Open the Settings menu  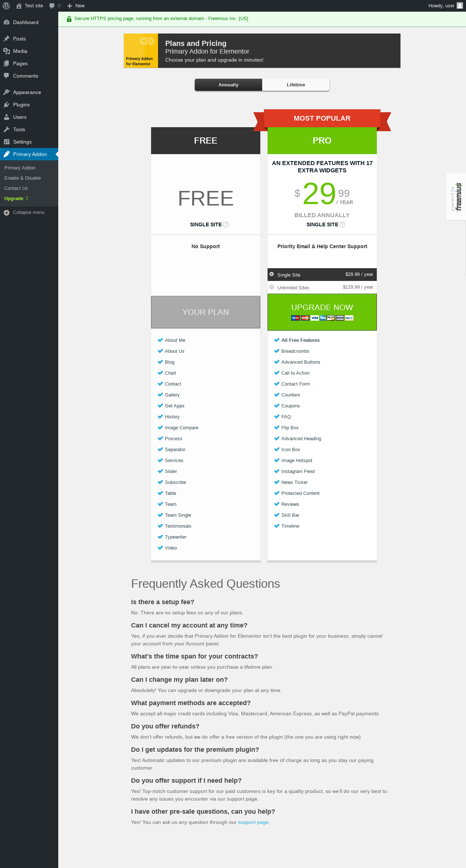pyautogui.click(x=29, y=142)
